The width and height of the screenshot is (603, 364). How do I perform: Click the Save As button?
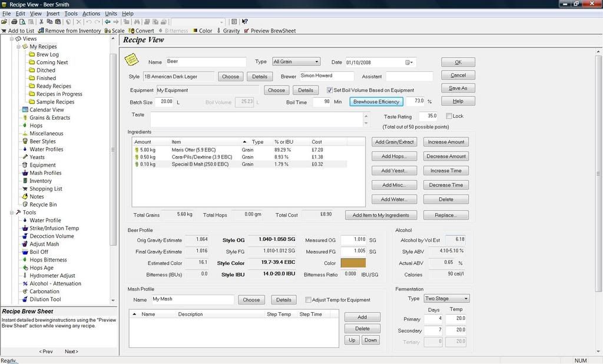pyautogui.click(x=458, y=88)
